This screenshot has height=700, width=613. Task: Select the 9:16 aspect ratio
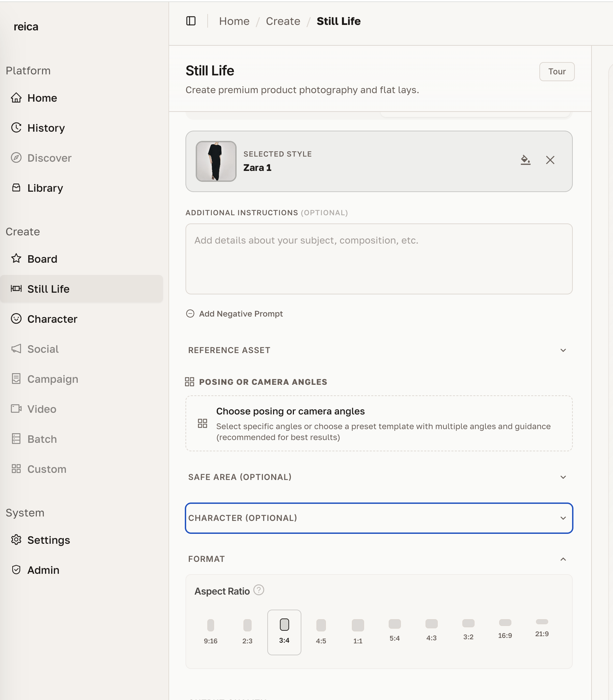211,631
